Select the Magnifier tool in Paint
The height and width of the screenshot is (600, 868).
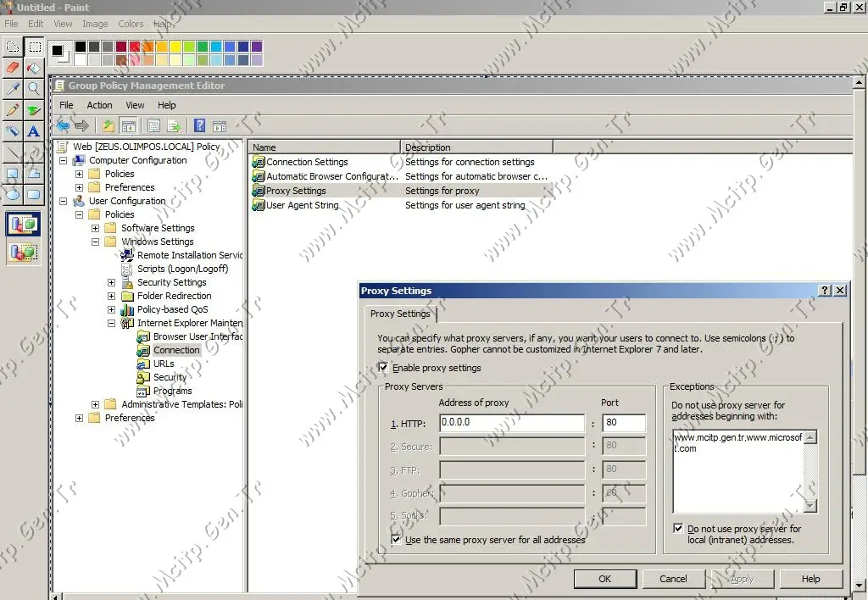point(34,89)
